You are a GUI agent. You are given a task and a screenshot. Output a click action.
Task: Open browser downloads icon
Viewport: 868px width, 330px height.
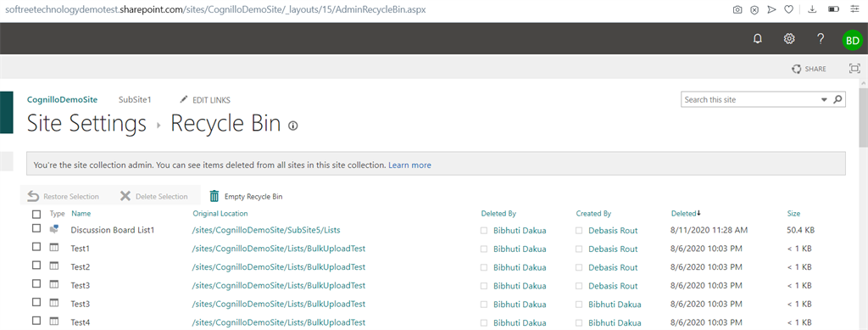coord(812,10)
